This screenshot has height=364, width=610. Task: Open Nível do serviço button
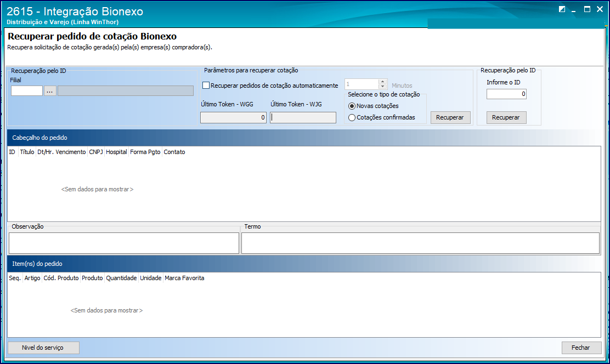click(43, 348)
